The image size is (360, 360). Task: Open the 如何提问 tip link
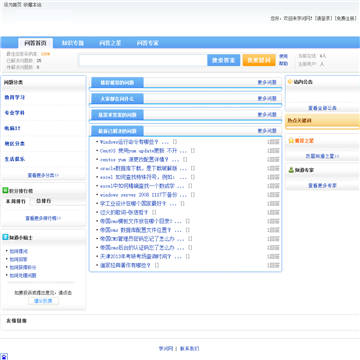pyautogui.click(x=18, y=251)
